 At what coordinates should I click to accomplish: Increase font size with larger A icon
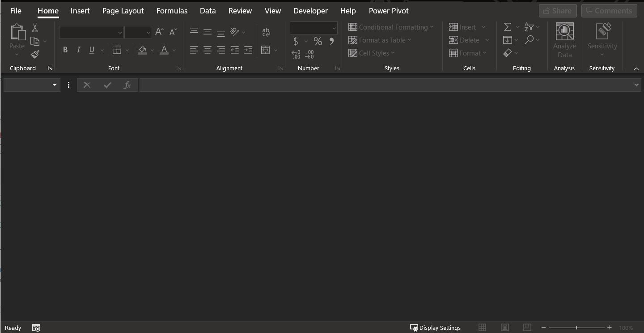click(159, 31)
